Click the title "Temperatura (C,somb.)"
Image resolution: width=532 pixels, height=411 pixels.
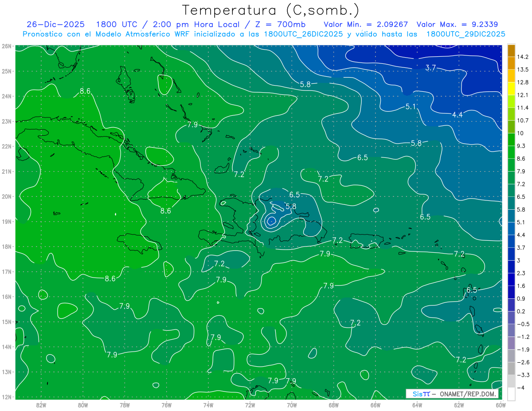[x=271, y=10]
